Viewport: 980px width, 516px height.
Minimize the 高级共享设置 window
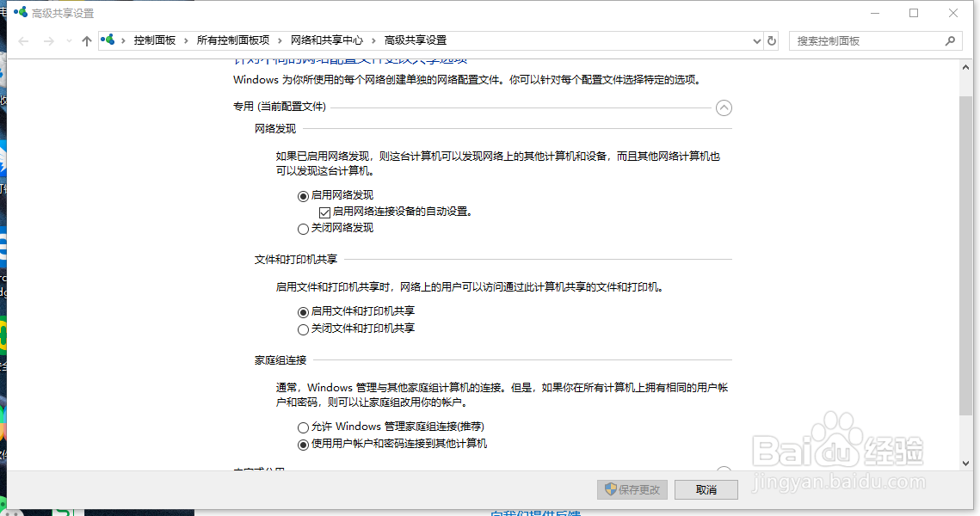pos(875,13)
